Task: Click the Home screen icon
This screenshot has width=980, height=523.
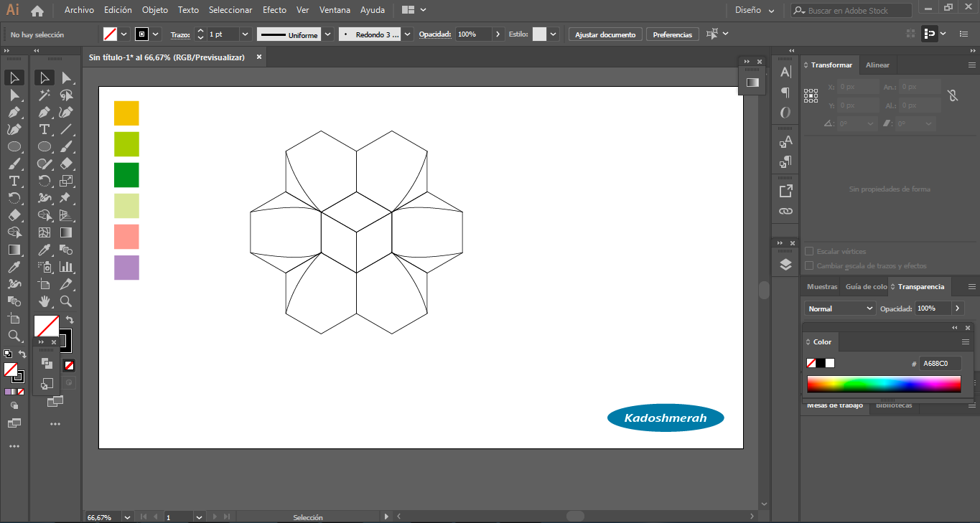Action: click(x=37, y=11)
